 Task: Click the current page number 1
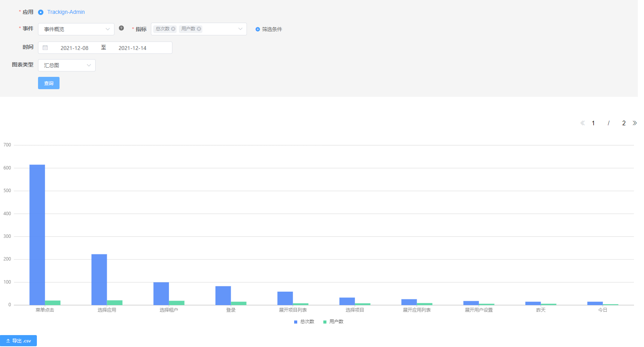(593, 123)
